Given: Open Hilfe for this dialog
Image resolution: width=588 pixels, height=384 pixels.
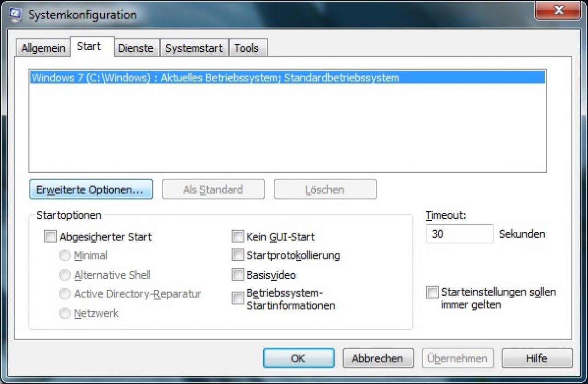Looking at the screenshot, I should pyautogui.click(x=537, y=358).
